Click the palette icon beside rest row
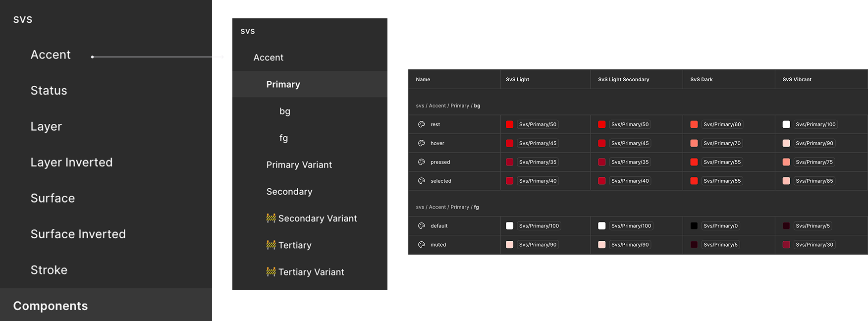The height and width of the screenshot is (321, 868). [x=421, y=124]
